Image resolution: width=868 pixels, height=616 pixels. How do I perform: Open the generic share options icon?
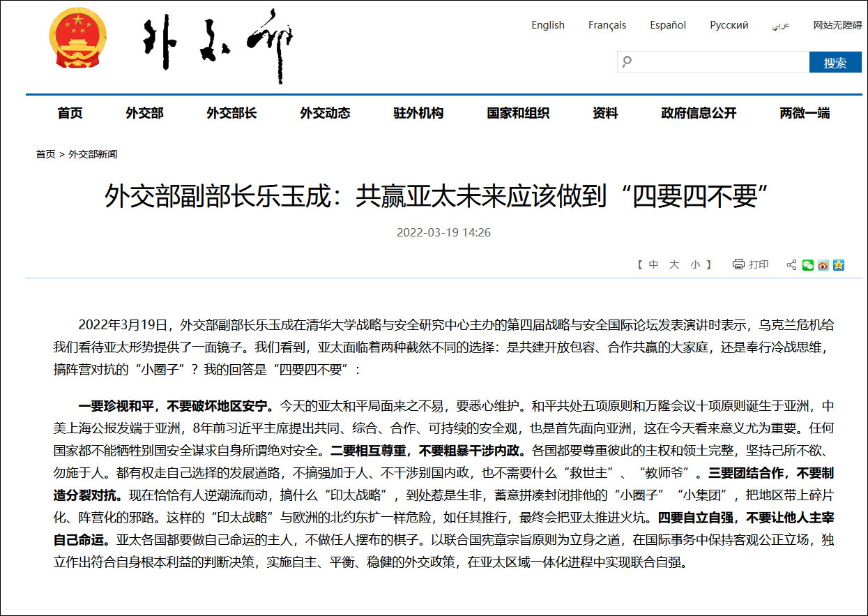pos(791,265)
